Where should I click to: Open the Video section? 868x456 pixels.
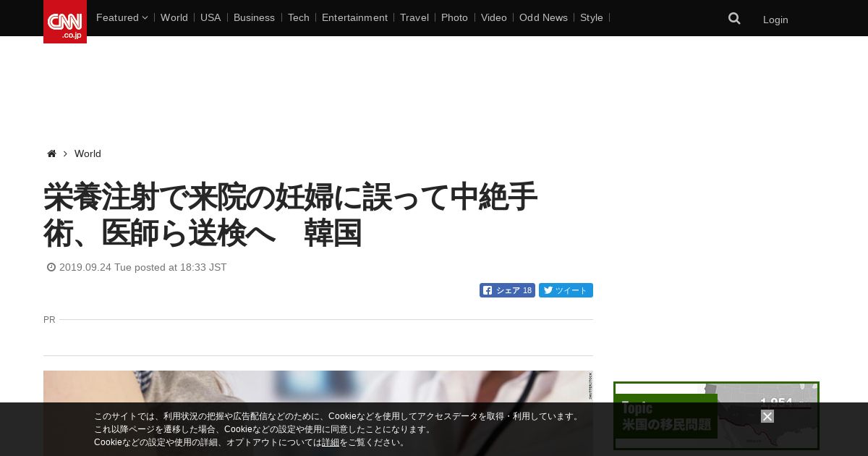(494, 17)
